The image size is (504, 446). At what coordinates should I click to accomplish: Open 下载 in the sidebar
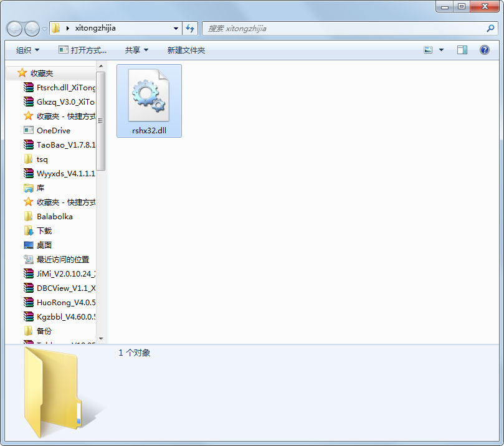click(x=44, y=231)
